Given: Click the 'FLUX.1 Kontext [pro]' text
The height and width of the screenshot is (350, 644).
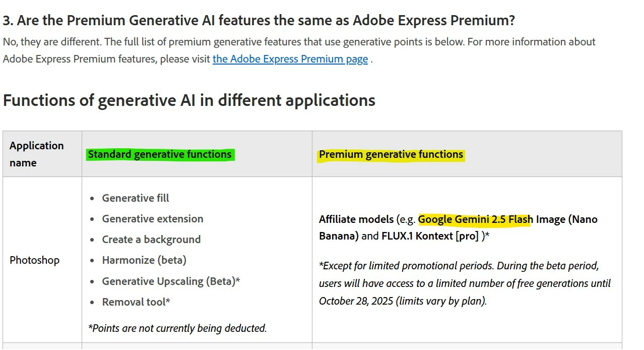Looking at the screenshot, I should (x=430, y=236).
